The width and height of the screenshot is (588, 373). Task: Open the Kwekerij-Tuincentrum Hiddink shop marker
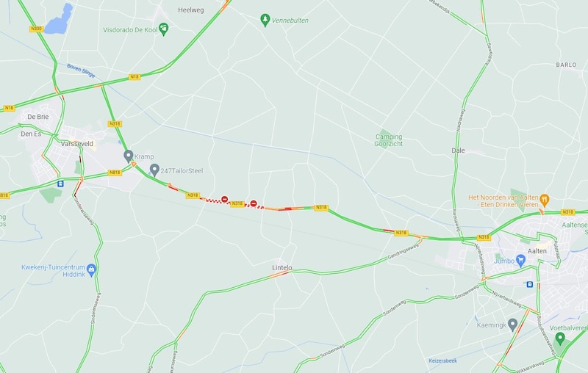pos(91,269)
